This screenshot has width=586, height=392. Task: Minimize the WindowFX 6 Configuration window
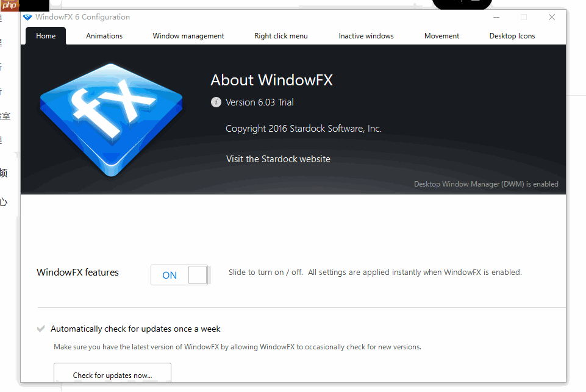click(496, 17)
